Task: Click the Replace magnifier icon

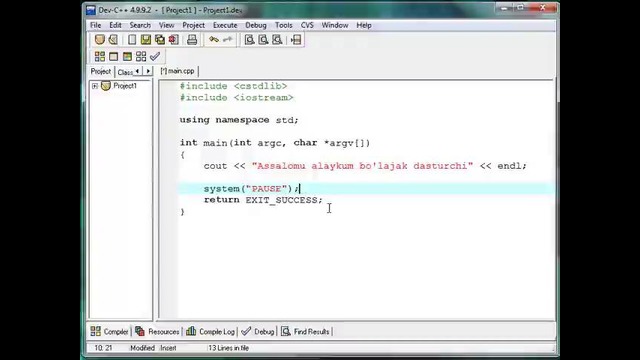Action: click(x=263, y=40)
